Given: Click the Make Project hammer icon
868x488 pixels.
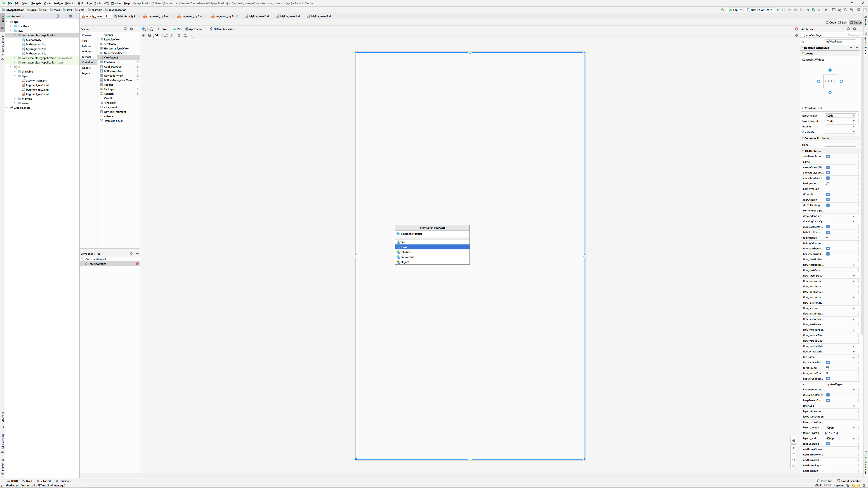Looking at the screenshot, I should [x=722, y=10].
